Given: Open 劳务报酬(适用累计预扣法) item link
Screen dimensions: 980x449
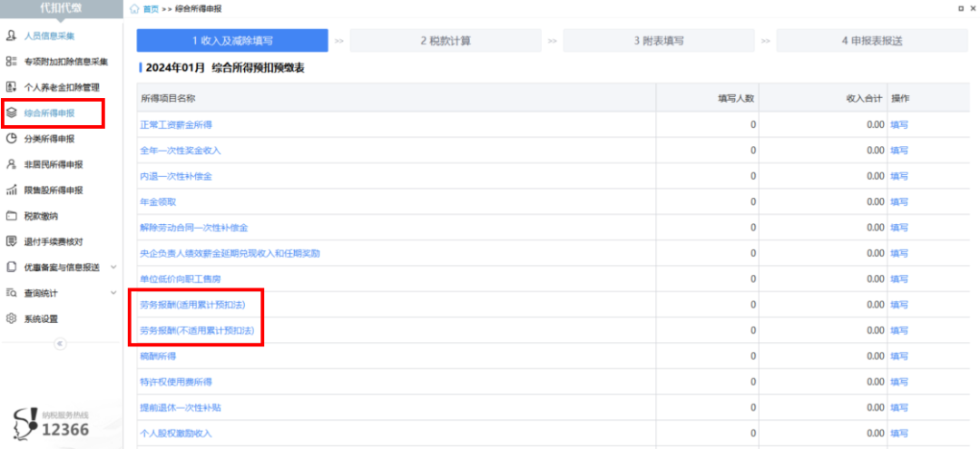Looking at the screenshot, I should (192, 305).
